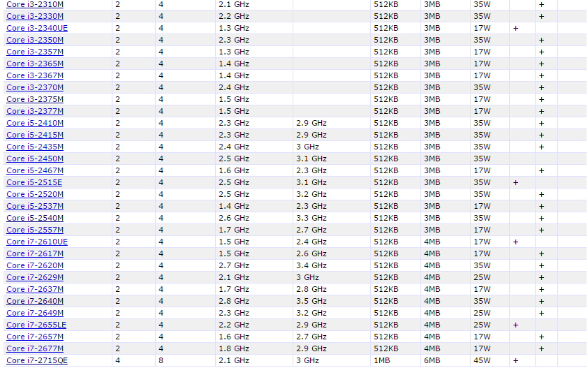Click the Core i3-2340UE link
This screenshot has height=368, width=588.
37,28
